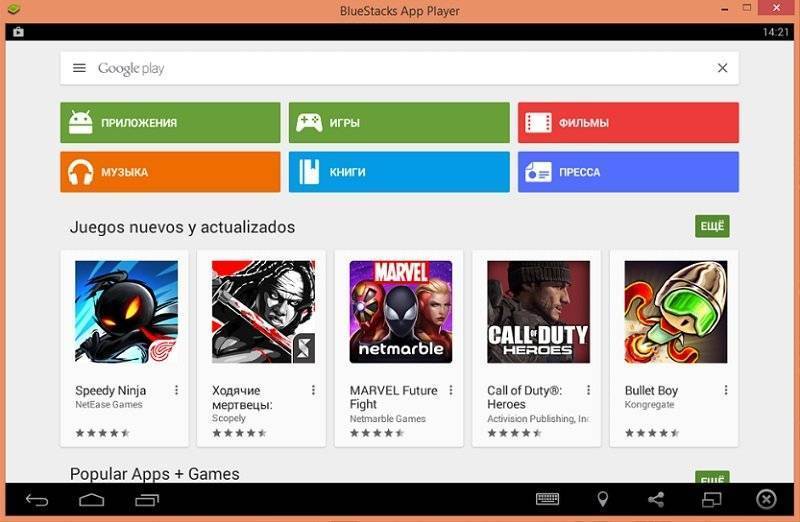Screen dimensions: 800x522
Task: Click the Kongregate developer name
Action: pyautogui.click(x=649, y=405)
